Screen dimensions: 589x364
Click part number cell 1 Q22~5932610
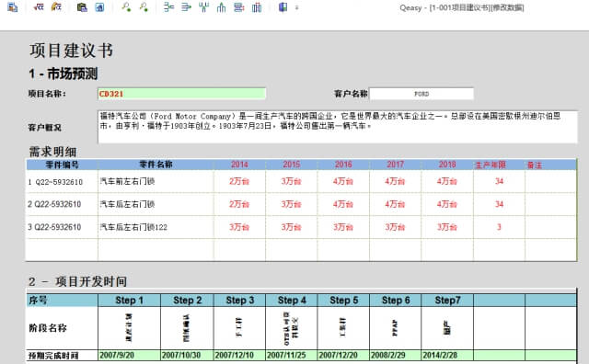click(x=62, y=182)
